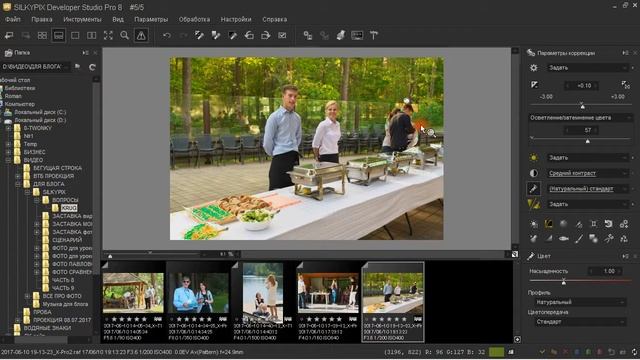This screenshot has height=360, width=640.
Task: Toggle the highlight warning triangle display
Action: click(x=141, y=36)
